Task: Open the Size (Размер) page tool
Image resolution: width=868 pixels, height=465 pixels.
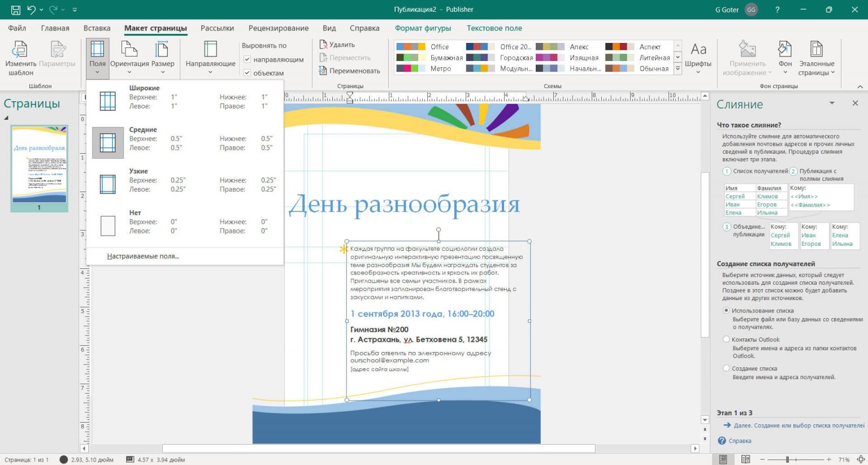Action: coord(162,57)
